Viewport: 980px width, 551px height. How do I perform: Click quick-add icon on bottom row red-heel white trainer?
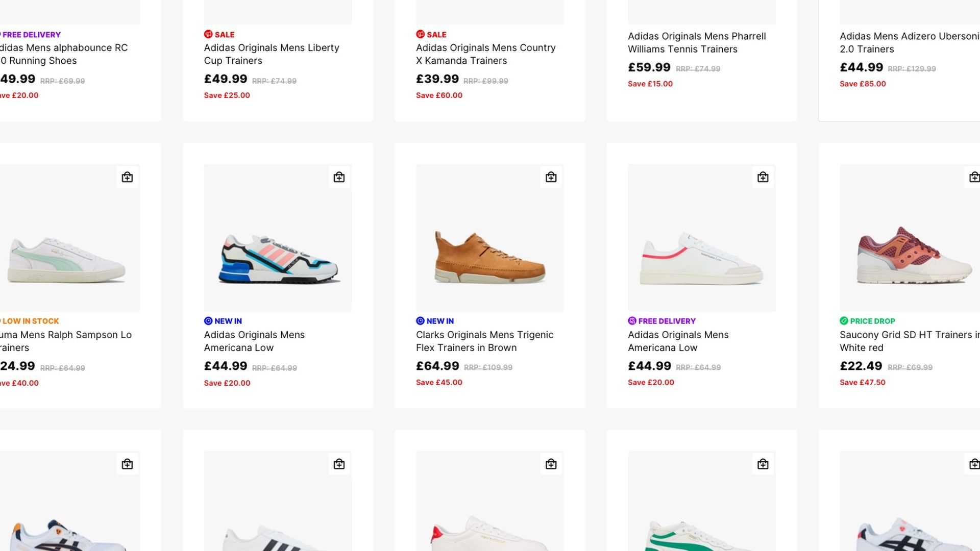click(x=551, y=464)
